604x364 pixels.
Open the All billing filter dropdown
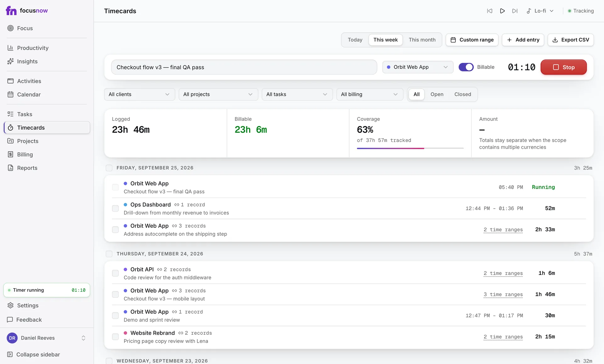point(370,94)
